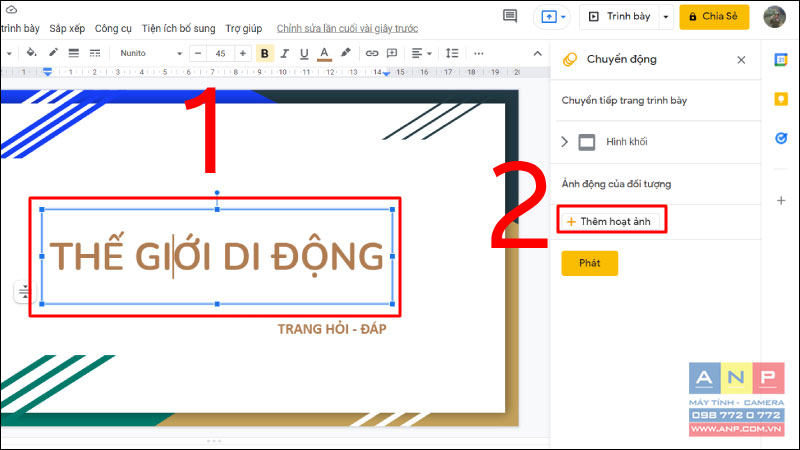The width and height of the screenshot is (800, 450).
Task: Show more toolbar options ellipsis
Action: pos(479,53)
